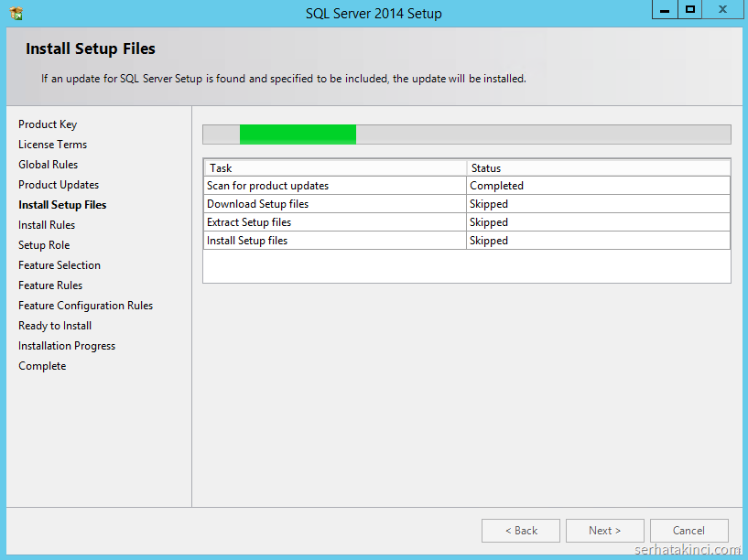Click the Status column header
This screenshot has height=560, width=748.
pyautogui.click(x=597, y=168)
